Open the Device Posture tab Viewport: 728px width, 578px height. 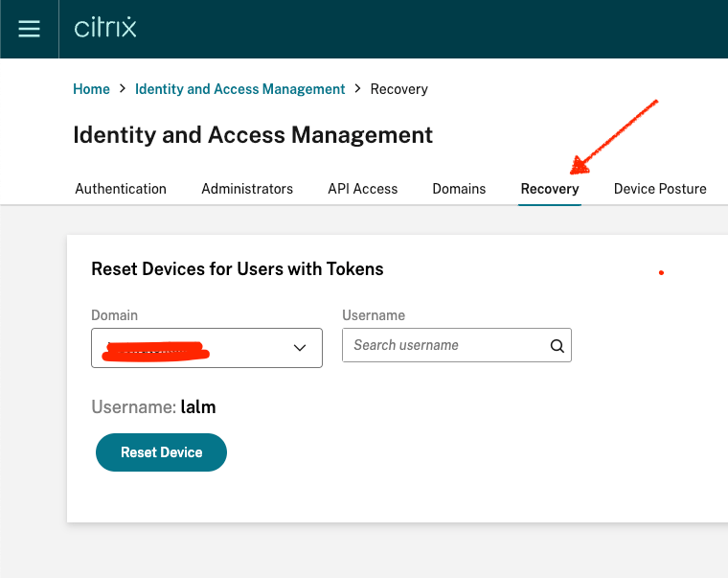660,189
